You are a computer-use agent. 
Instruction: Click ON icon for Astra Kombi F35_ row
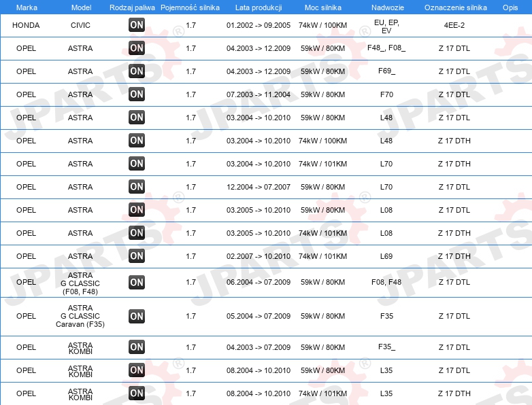137,347
